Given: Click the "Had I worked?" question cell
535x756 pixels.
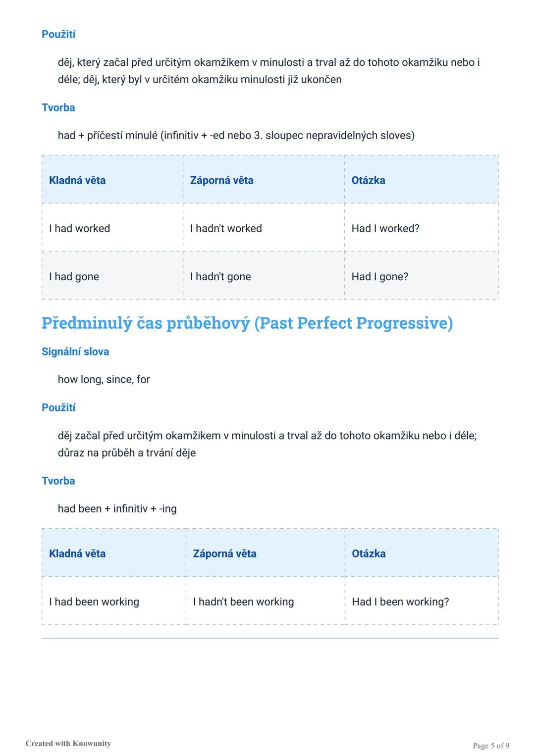Looking at the screenshot, I should pyautogui.click(x=385, y=228).
